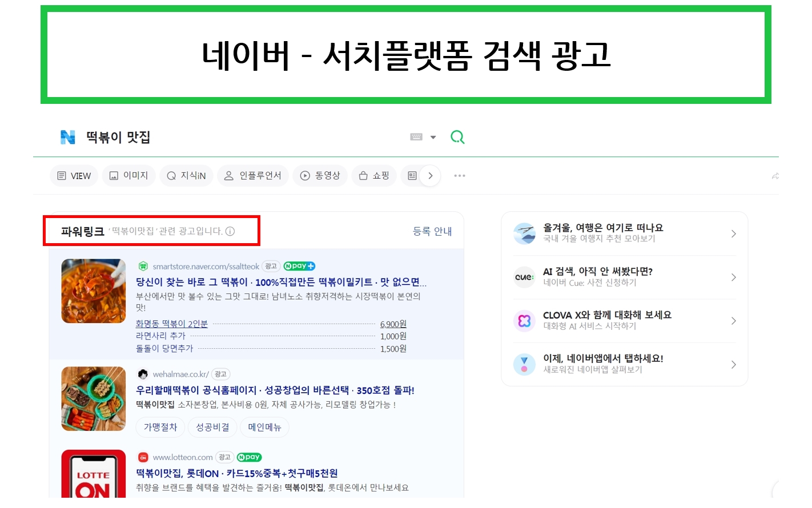The image size is (812, 508).
Task: Click the Naver N logo
Action: 68,137
